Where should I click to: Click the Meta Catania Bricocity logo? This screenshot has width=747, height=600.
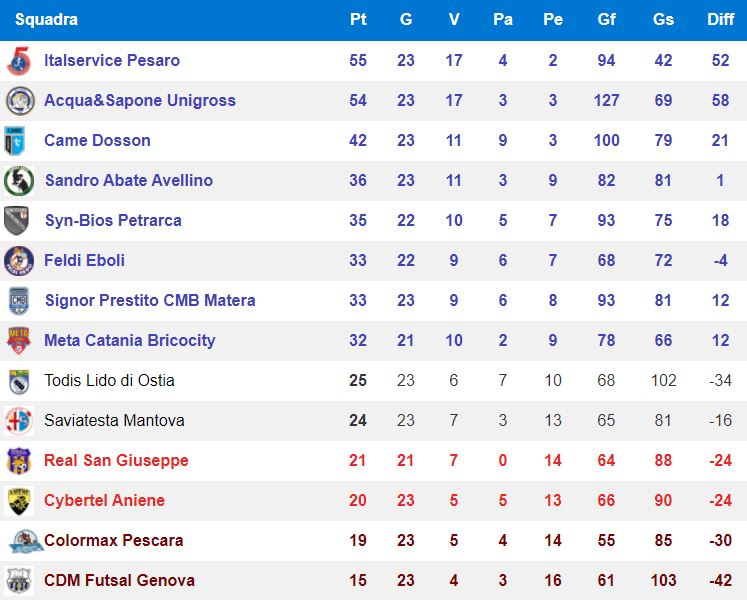coord(19,340)
